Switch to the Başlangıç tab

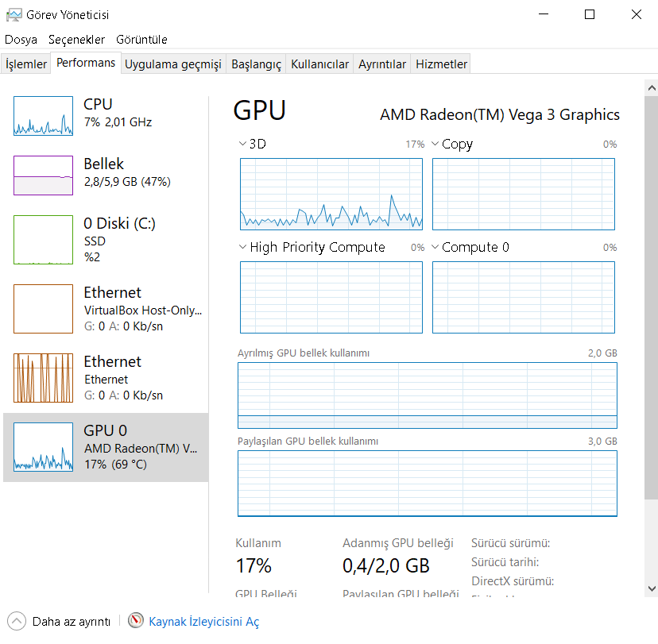point(256,64)
